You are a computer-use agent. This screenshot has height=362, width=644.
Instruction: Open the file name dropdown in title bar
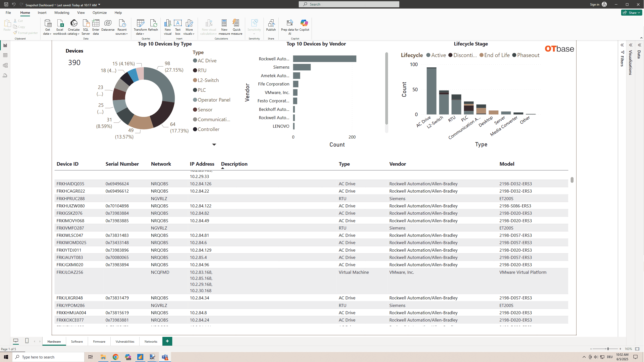point(99,5)
